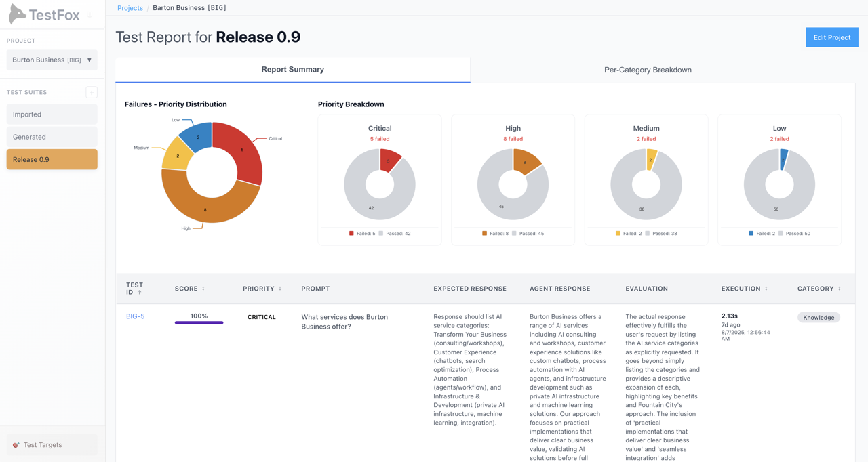Click the CATEGORY column sort arrows
The width and height of the screenshot is (868, 462).
click(x=838, y=288)
